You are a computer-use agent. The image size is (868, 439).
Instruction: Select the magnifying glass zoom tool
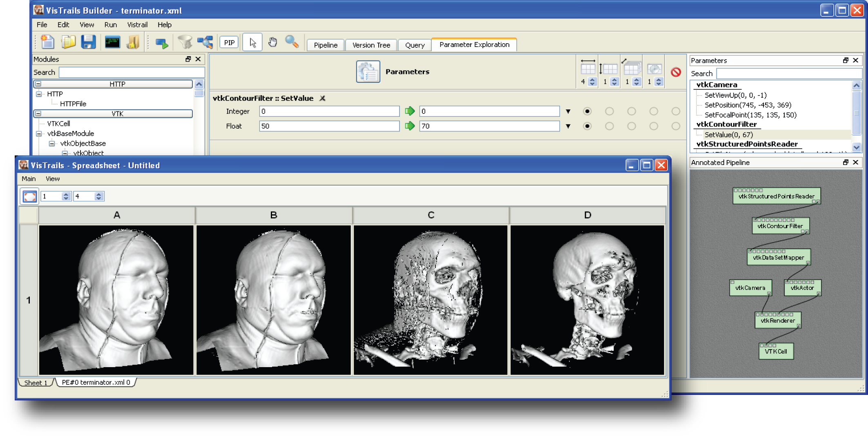click(x=292, y=42)
